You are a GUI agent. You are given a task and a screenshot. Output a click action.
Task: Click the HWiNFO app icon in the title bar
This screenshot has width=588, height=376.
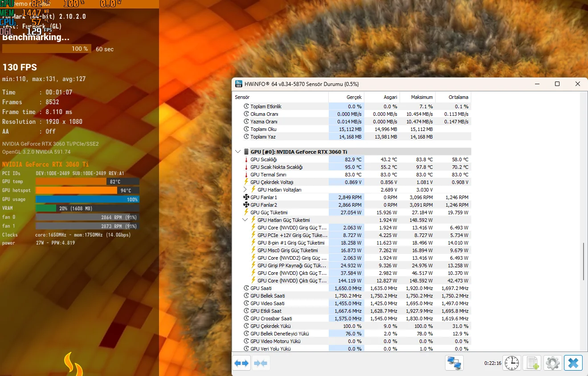[238, 84]
